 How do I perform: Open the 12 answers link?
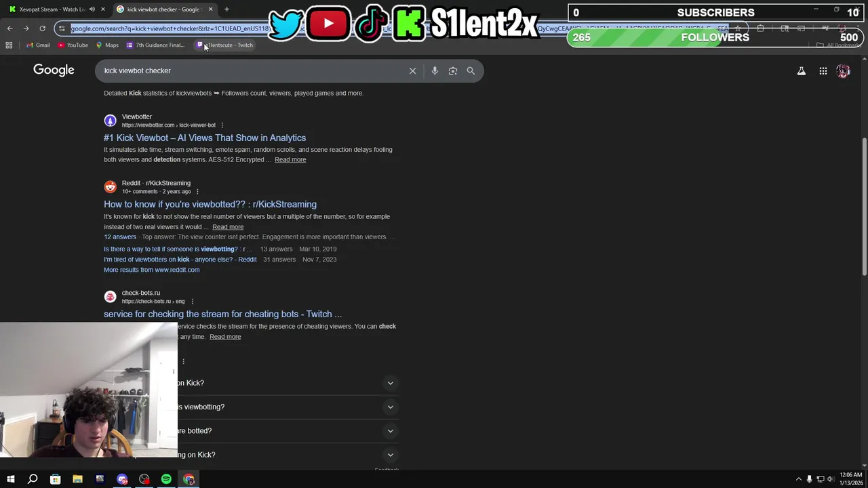click(120, 237)
